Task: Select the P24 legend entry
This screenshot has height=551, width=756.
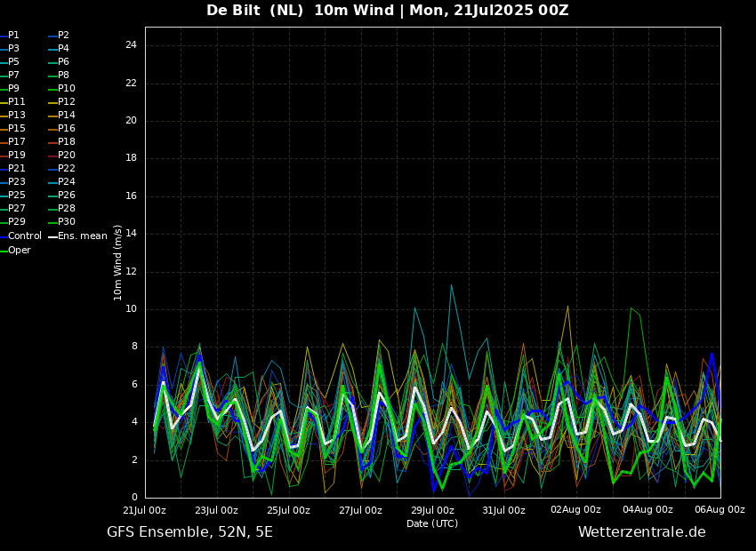Action: tap(62, 181)
